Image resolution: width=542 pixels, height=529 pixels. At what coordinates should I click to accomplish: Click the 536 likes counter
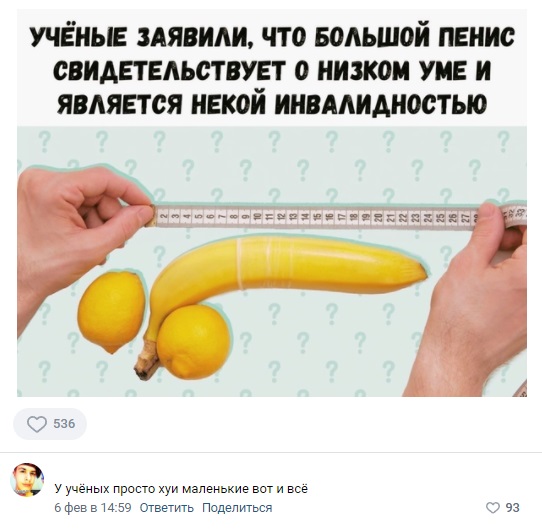coord(64,424)
